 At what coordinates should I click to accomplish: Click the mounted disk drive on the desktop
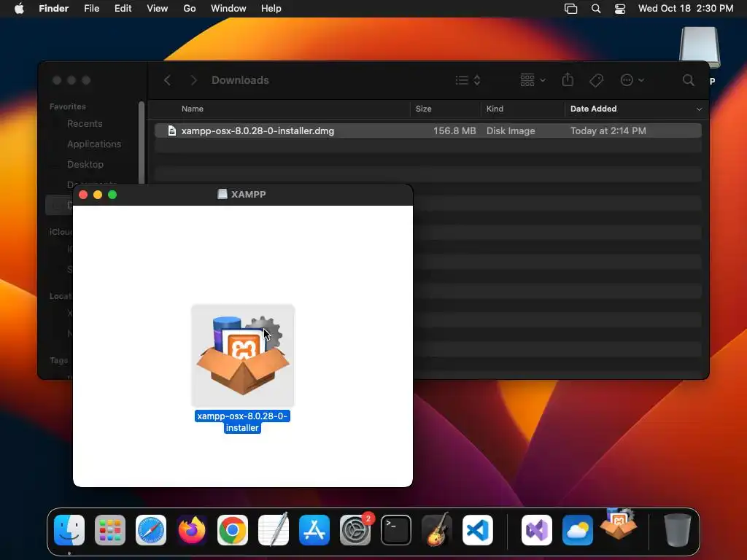tap(700, 47)
